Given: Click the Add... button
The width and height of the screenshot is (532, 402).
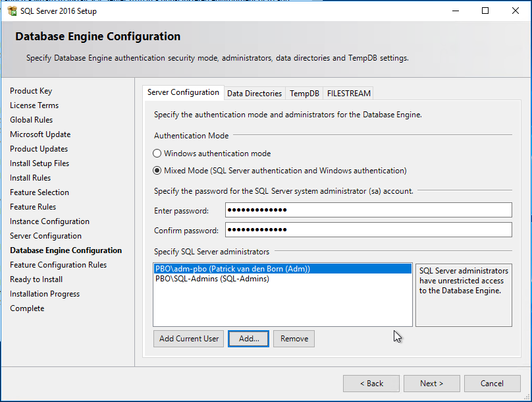Looking at the screenshot, I should [x=249, y=339].
